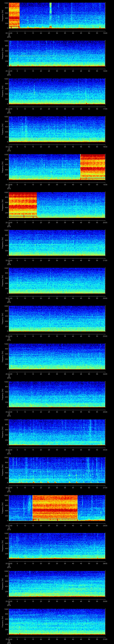Click the 20:16:00 start time label
This screenshot has height=644, width=114.
click(9, 109)
